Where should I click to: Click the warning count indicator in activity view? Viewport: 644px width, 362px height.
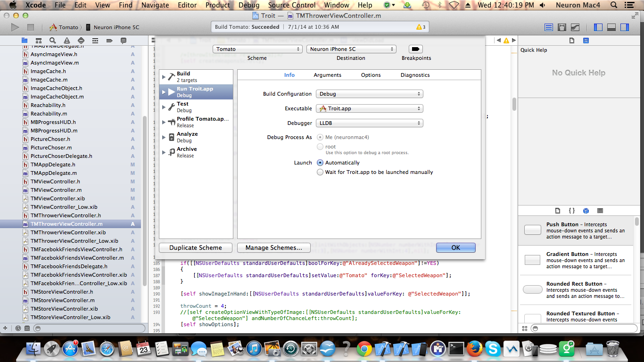pos(421,27)
